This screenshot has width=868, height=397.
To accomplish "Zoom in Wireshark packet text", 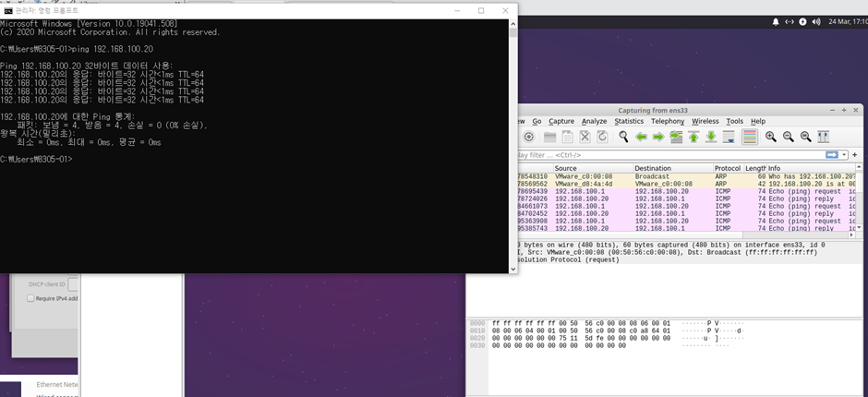I will tap(770, 137).
